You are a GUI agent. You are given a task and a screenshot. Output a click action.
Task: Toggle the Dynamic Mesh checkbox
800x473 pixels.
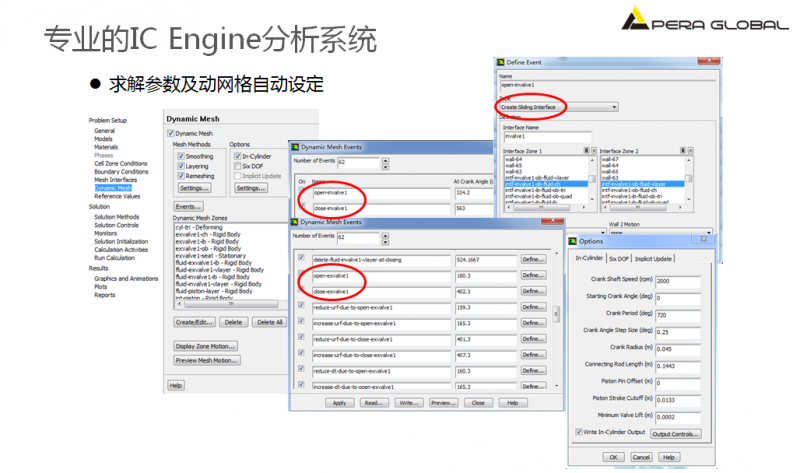pos(171,133)
